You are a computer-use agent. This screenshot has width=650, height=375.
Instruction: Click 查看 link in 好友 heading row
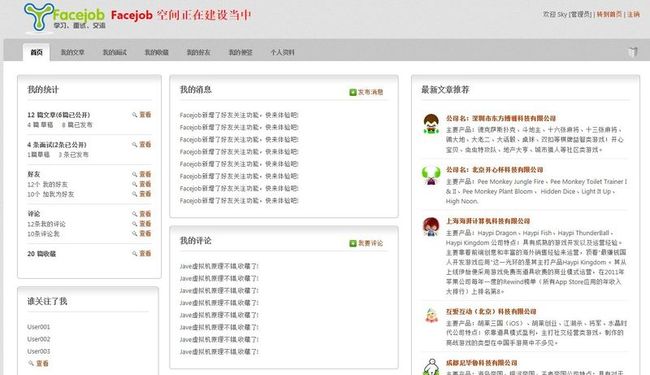pyautogui.click(x=145, y=174)
